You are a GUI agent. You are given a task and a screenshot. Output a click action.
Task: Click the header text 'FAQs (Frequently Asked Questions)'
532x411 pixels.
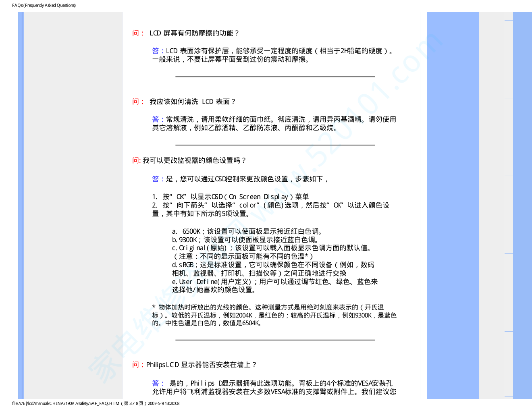coord(44,5)
